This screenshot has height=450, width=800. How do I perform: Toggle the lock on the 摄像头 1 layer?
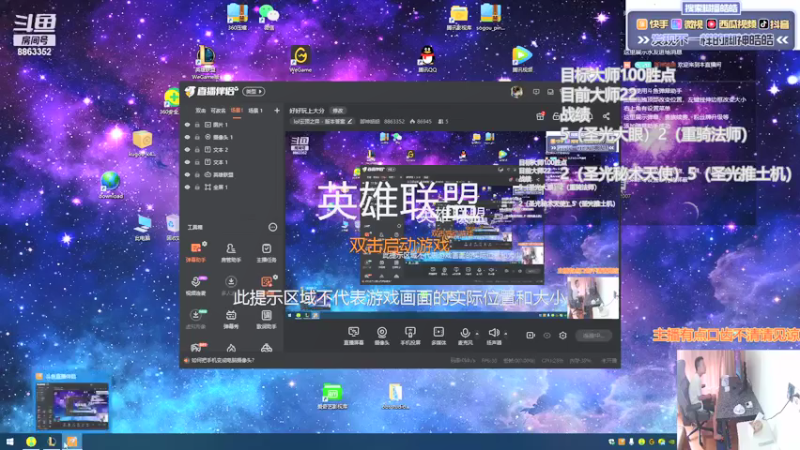(197, 137)
